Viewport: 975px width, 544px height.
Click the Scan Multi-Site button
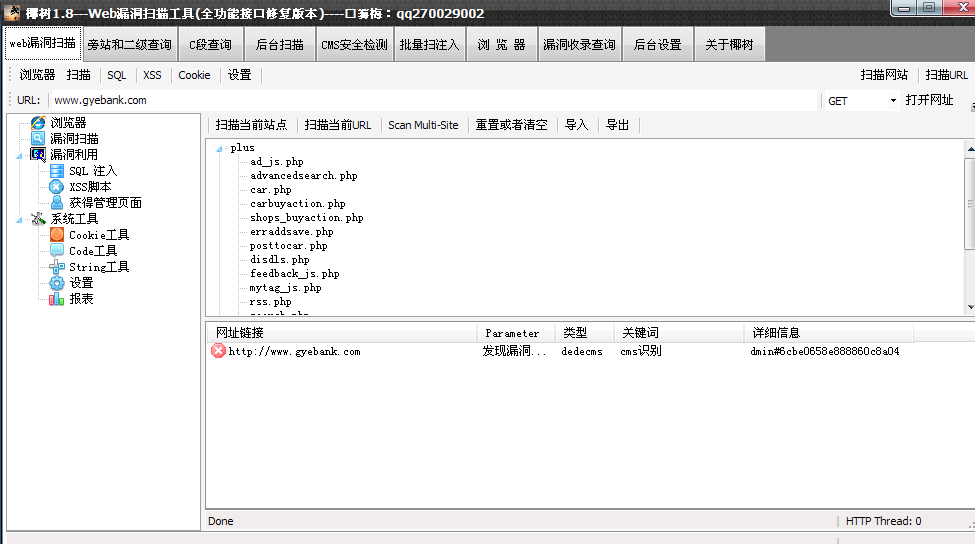pyautogui.click(x=423, y=125)
